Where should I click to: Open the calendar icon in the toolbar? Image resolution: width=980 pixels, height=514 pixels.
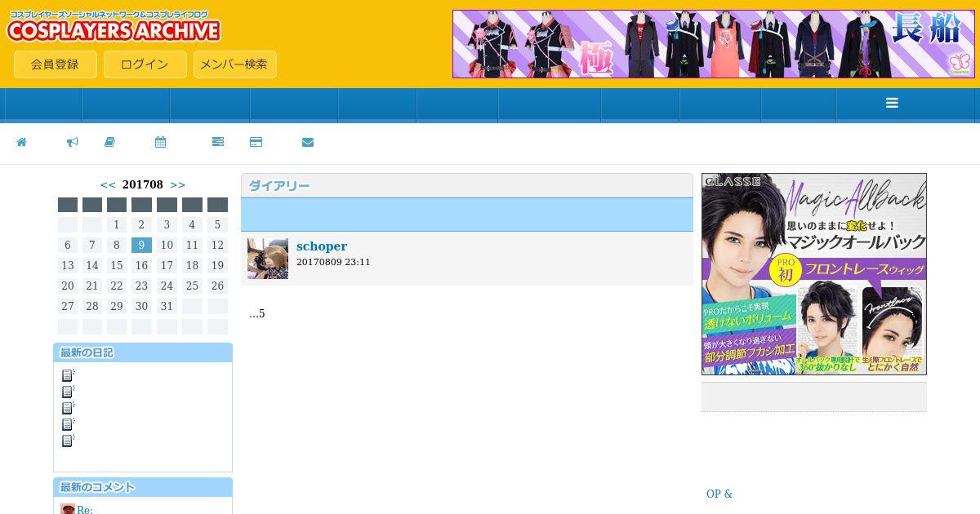click(x=160, y=142)
